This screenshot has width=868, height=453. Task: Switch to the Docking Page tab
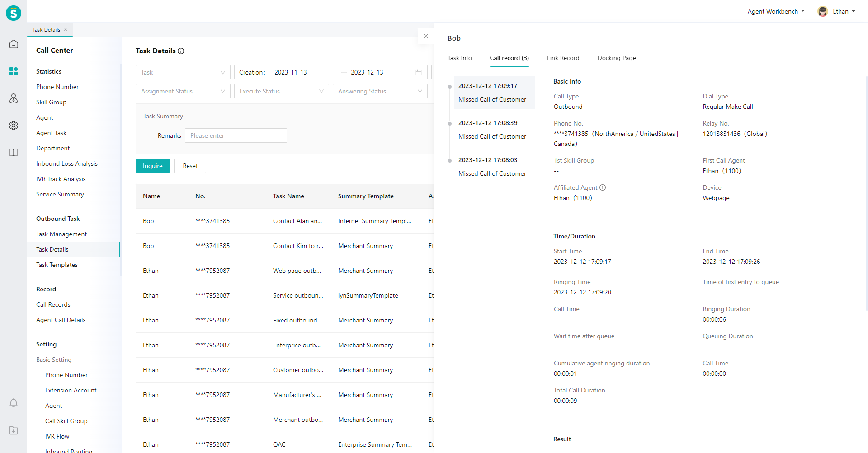tap(617, 58)
